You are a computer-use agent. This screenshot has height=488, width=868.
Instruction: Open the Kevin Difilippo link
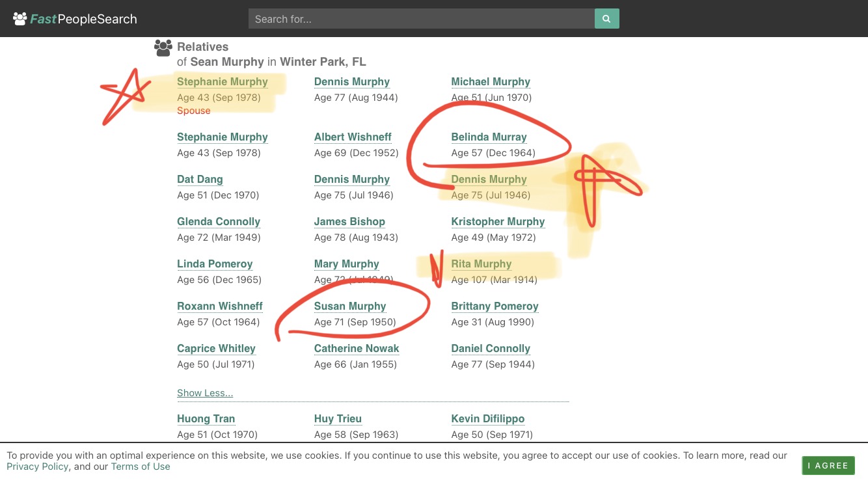point(488,419)
